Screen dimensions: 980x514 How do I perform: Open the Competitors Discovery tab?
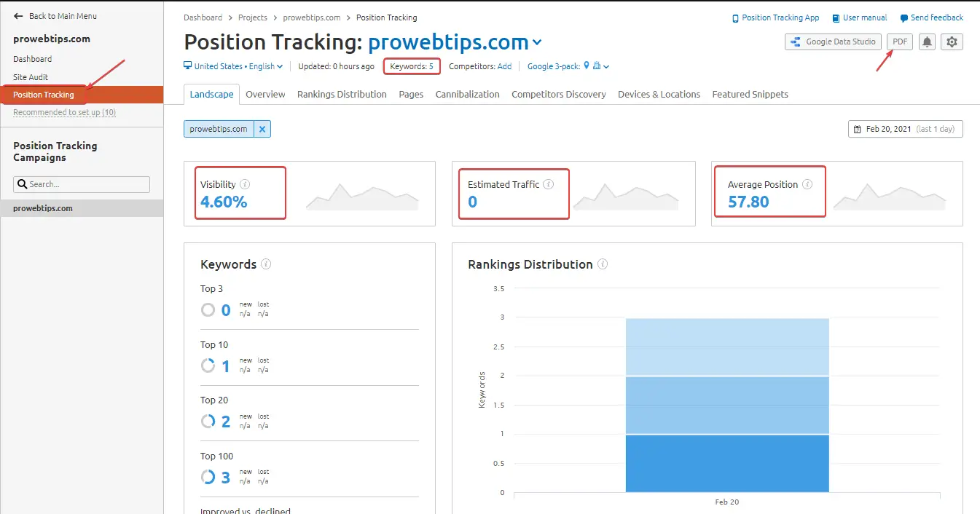559,94
